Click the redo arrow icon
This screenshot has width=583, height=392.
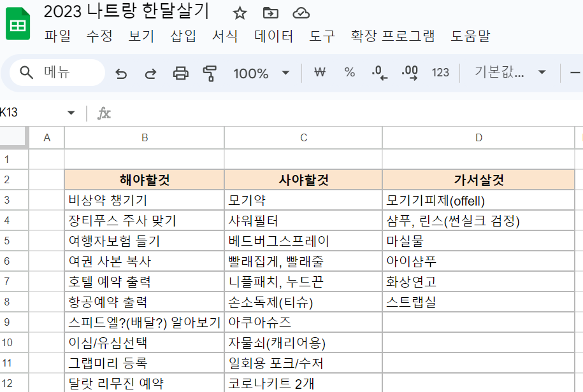click(150, 73)
